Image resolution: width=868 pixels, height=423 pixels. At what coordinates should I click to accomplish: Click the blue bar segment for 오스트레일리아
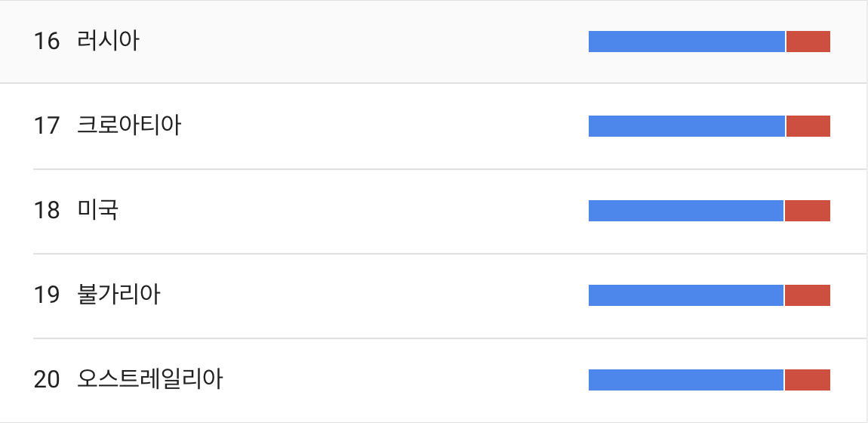pyautogui.click(x=686, y=380)
